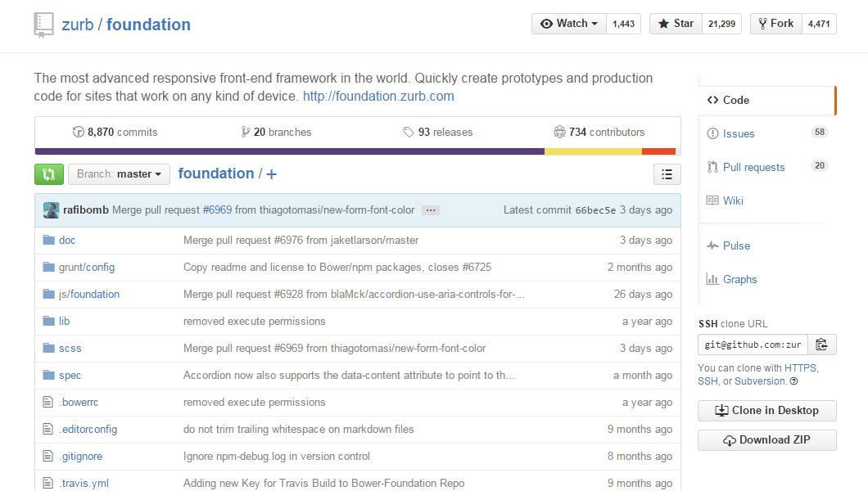868x491 pixels.
Task: Click the SSH clone URL text field
Action: (x=752, y=345)
